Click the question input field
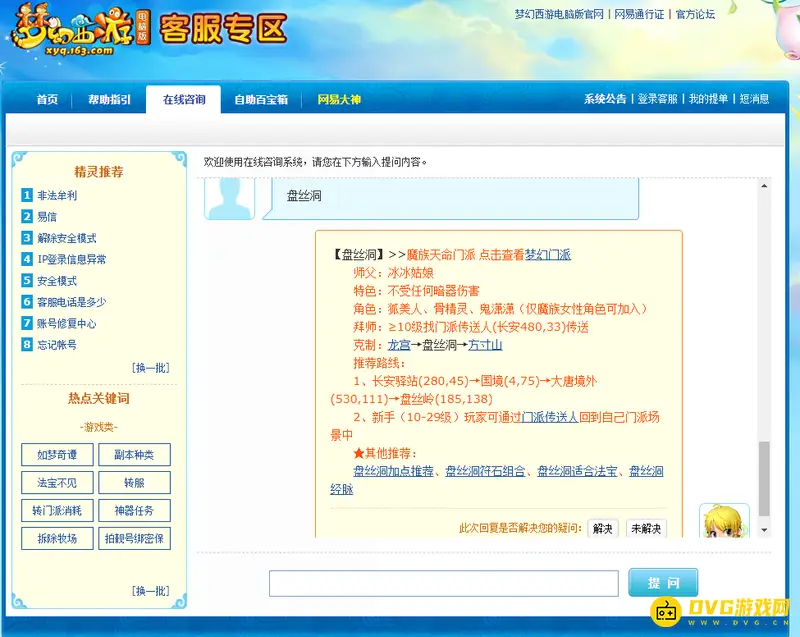The width and height of the screenshot is (800, 637). pos(444,583)
